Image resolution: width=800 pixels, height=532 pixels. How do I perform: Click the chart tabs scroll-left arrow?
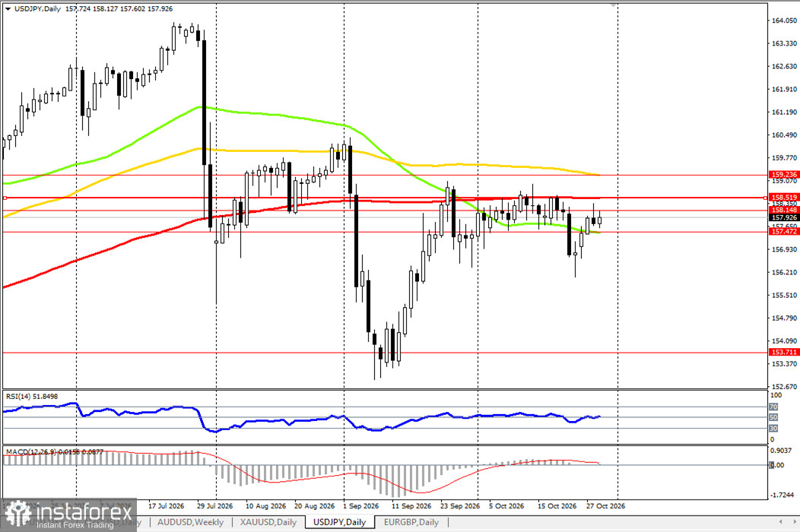[x=780, y=521]
